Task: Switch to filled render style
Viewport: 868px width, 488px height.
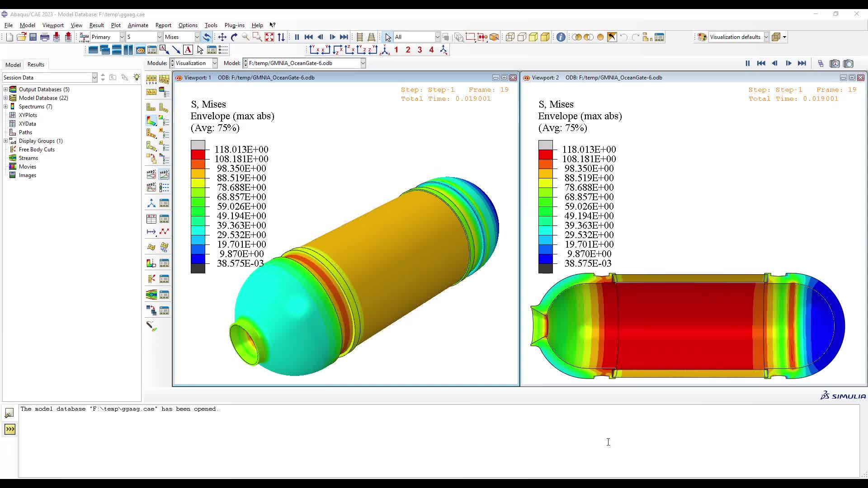Action: click(x=533, y=37)
